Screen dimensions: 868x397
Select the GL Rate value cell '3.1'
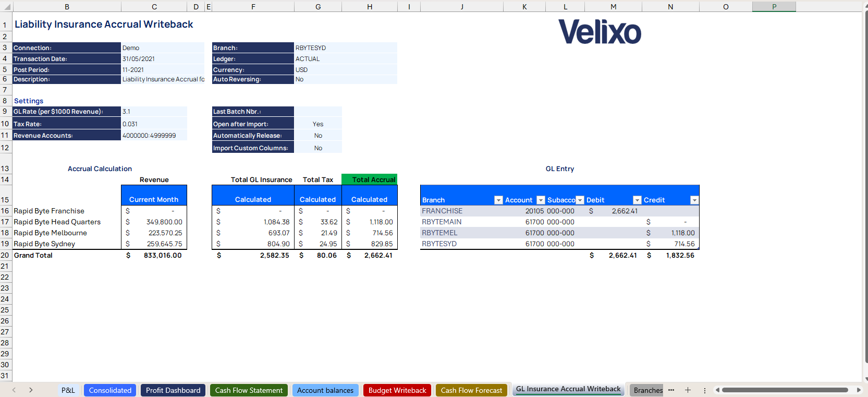(x=154, y=111)
